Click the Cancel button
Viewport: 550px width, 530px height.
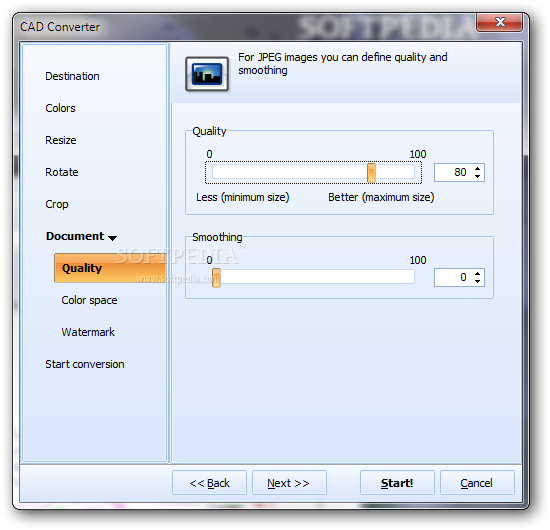click(x=477, y=483)
